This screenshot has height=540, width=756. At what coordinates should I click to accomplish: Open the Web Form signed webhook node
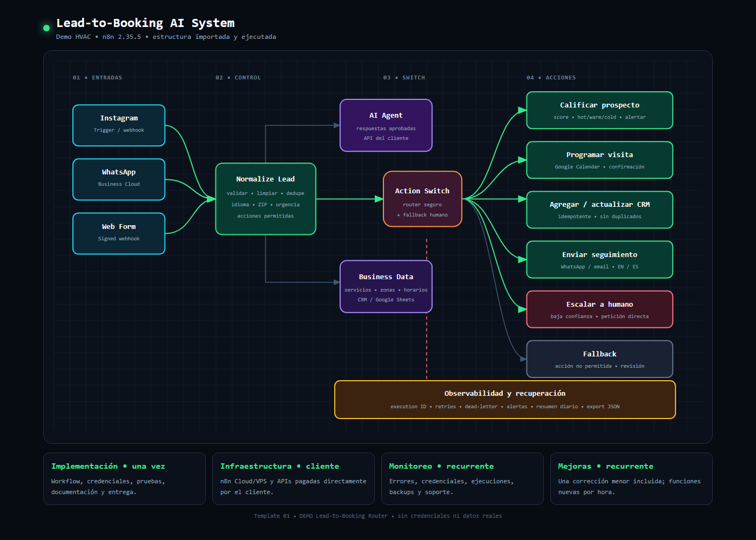pos(119,233)
